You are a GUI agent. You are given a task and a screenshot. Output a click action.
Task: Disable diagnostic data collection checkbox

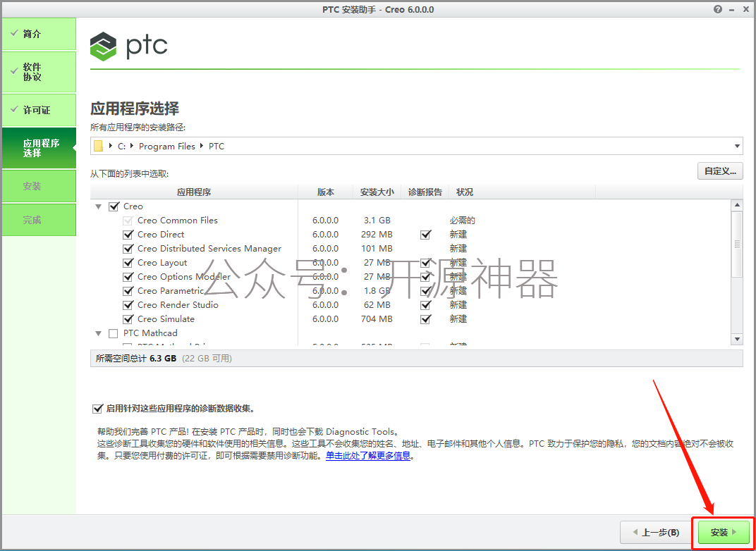[97, 409]
